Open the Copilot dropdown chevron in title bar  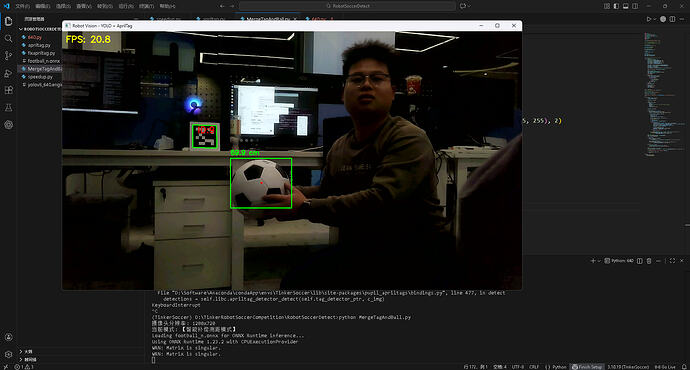tap(469, 6)
